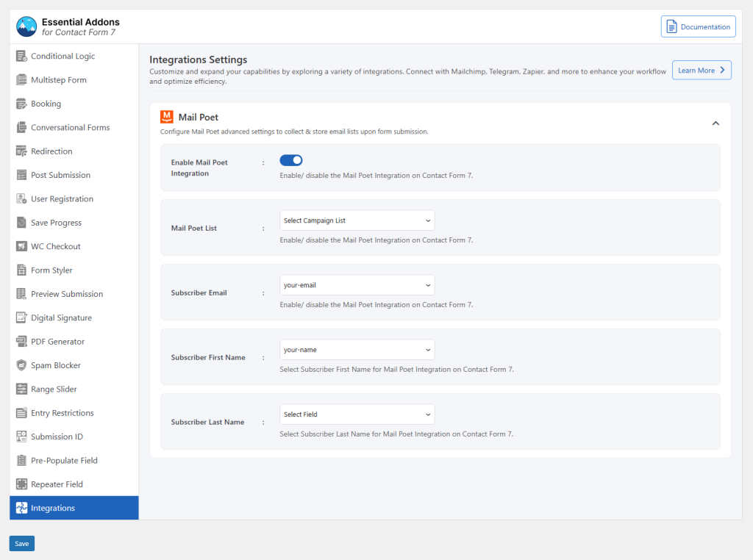Open the Select Campaign List dropdown

[x=357, y=220]
